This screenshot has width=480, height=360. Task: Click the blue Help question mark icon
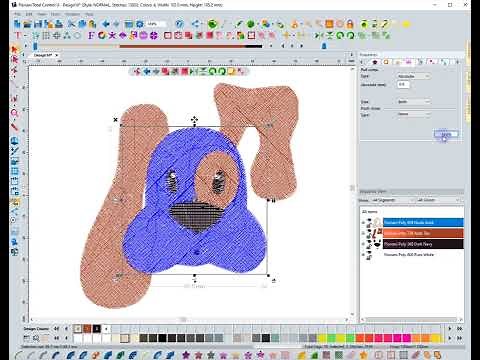point(179,24)
